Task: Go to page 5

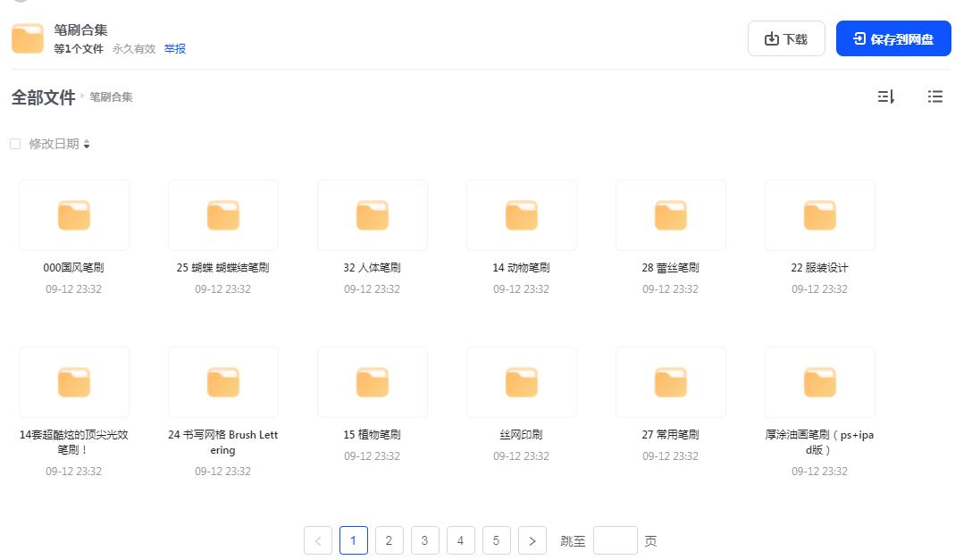Action: [497, 540]
